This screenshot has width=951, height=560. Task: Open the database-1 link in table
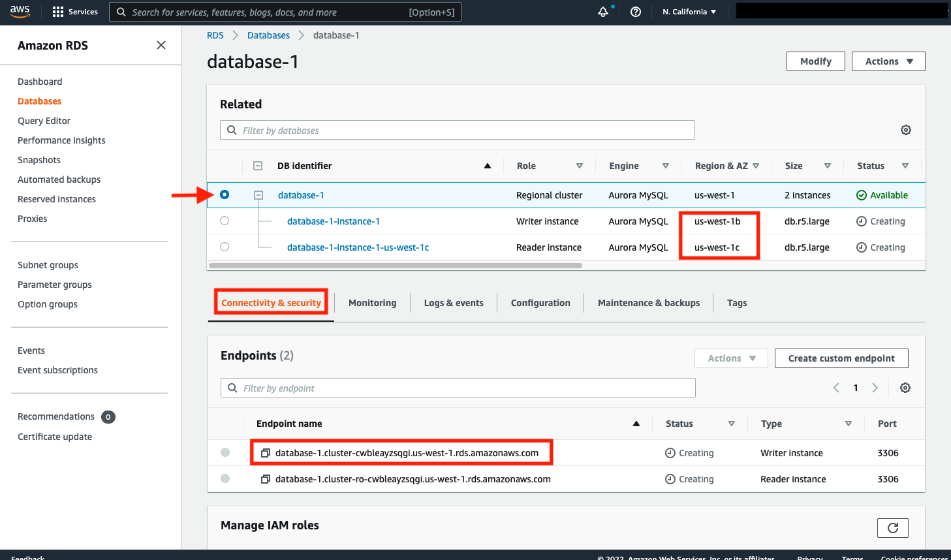(301, 195)
